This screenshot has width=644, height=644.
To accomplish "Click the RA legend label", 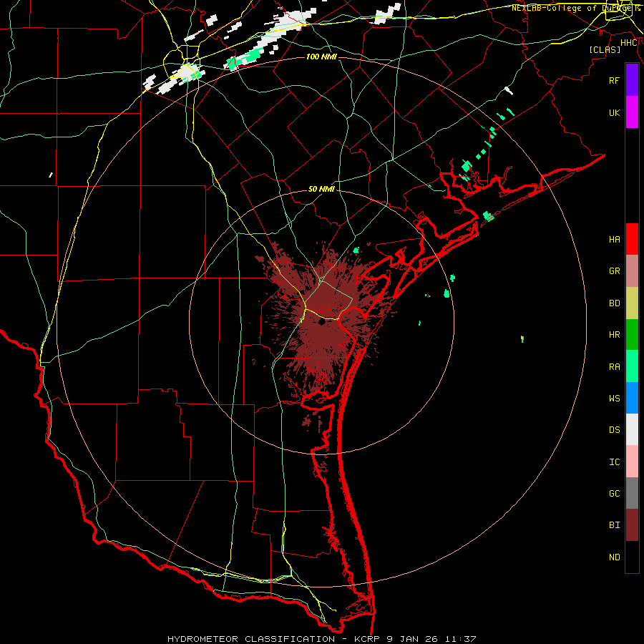I will point(614,366).
